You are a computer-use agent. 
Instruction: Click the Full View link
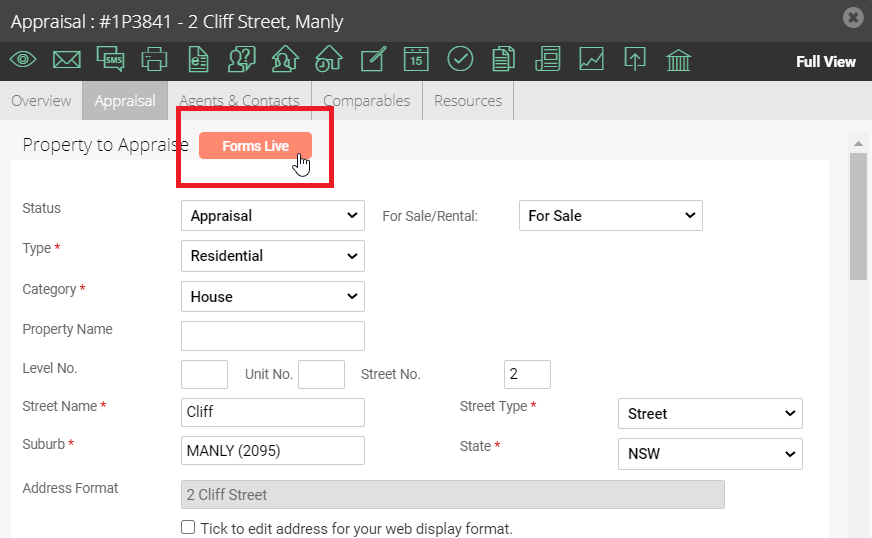coord(826,62)
